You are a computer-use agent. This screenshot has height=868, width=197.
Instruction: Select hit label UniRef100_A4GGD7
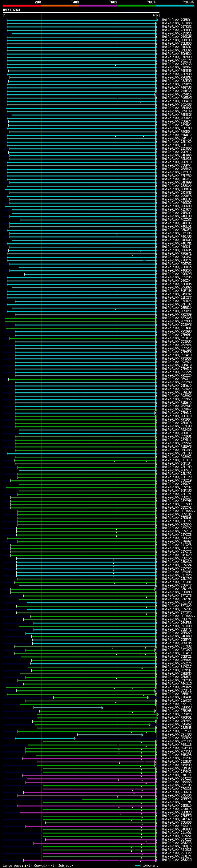point(176,47)
